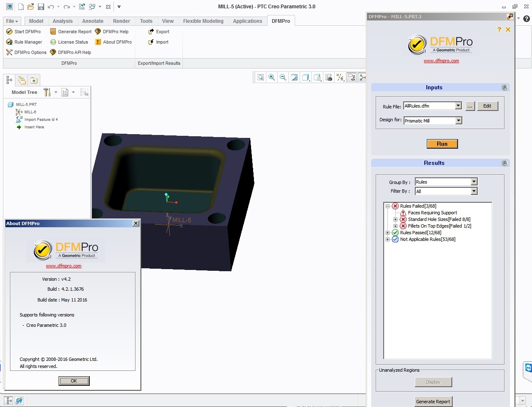
Task: Select Faces Requiring Support rule
Action: [x=432, y=213]
